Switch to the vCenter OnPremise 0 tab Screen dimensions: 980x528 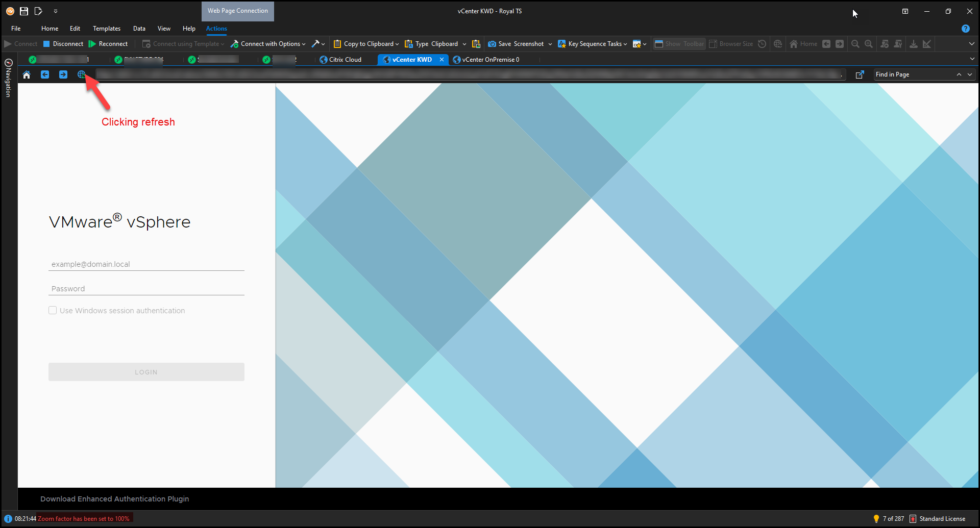486,60
